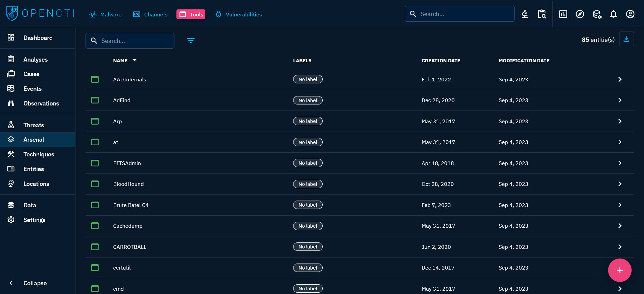Image resolution: width=644 pixels, height=294 pixels.
Task: Open the Brute Ratel C4 entry
Action: coord(131,205)
